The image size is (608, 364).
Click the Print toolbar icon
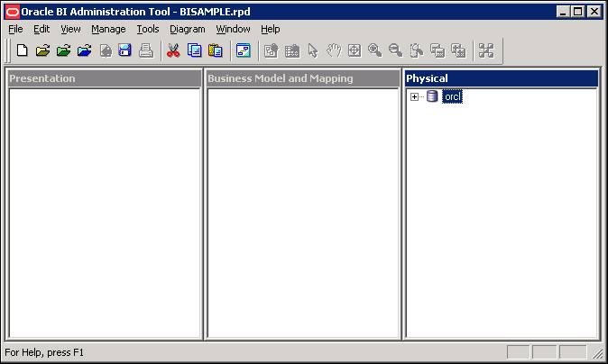click(146, 50)
